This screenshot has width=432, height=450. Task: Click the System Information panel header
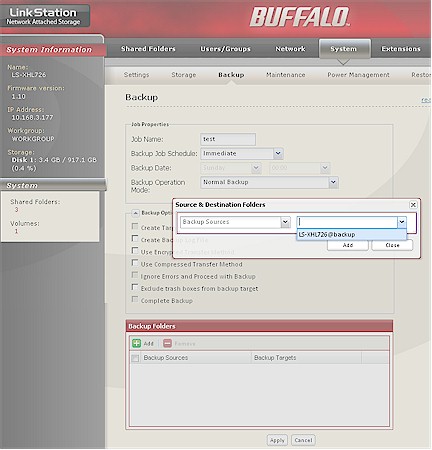tap(53, 50)
